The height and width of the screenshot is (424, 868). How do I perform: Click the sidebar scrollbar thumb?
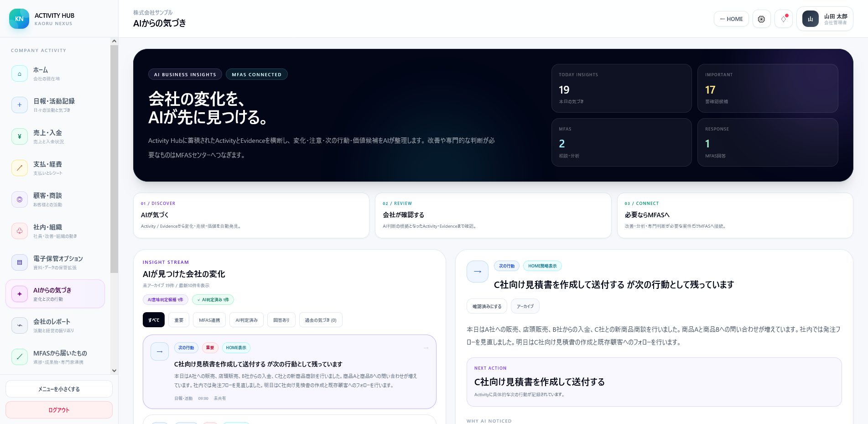[114, 159]
